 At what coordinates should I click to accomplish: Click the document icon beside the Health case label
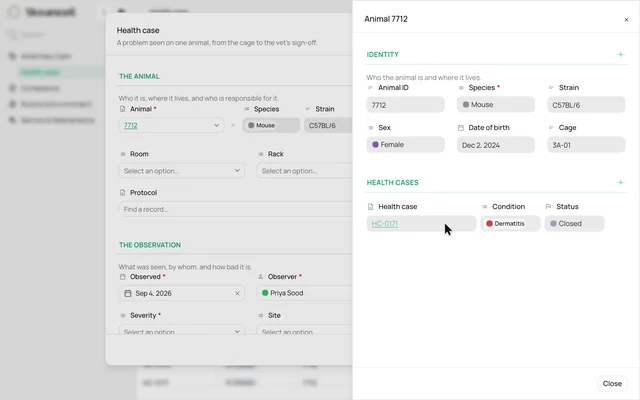pyautogui.click(x=370, y=207)
